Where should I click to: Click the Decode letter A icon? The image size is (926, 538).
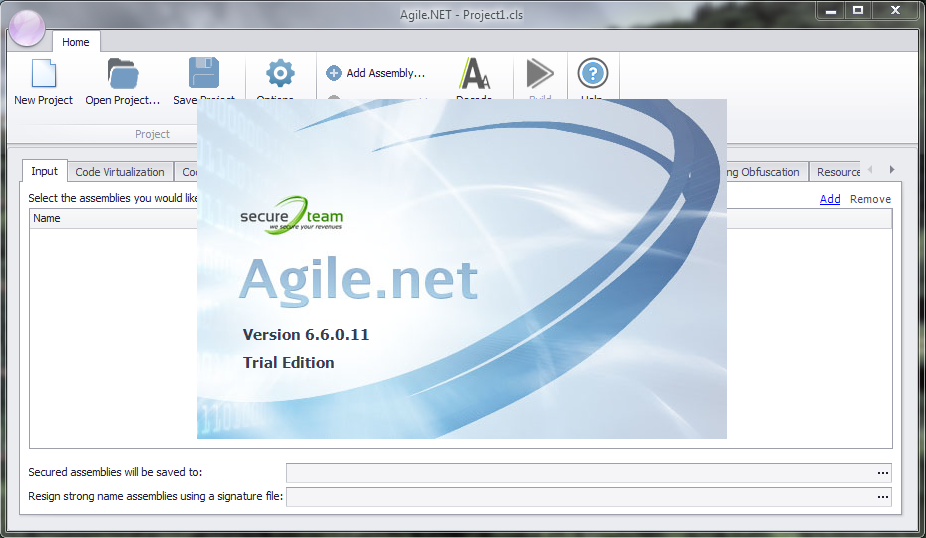[x=474, y=74]
